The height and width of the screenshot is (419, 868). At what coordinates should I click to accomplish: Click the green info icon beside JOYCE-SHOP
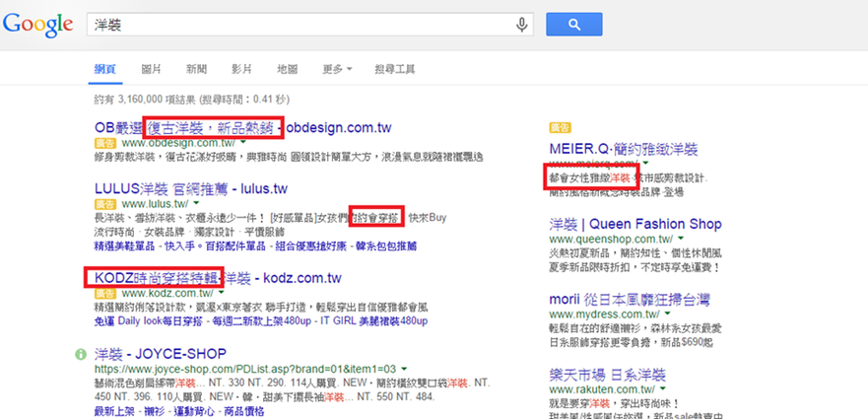coord(81,354)
